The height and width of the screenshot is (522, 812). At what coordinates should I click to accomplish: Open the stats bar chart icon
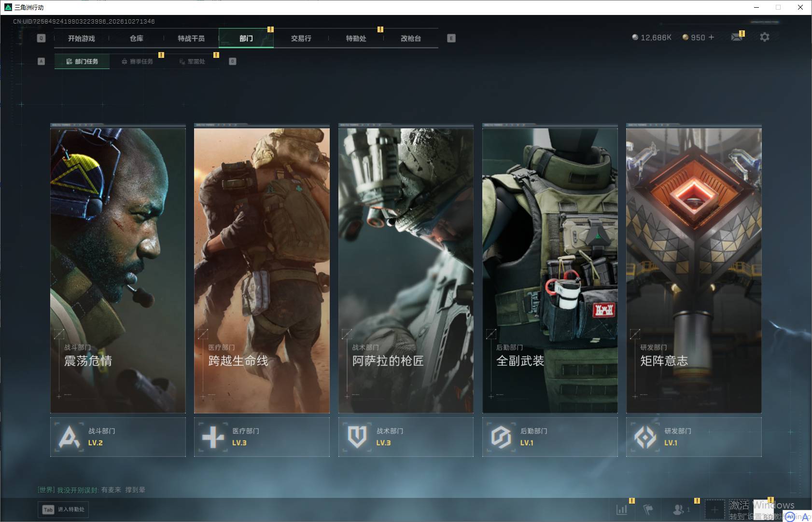point(622,509)
